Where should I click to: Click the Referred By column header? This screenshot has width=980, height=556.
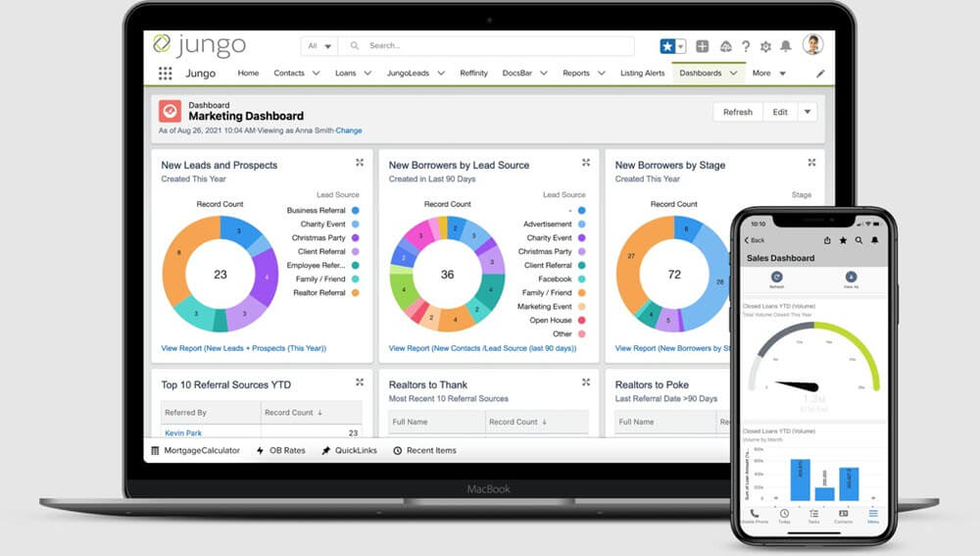coord(211,413)
